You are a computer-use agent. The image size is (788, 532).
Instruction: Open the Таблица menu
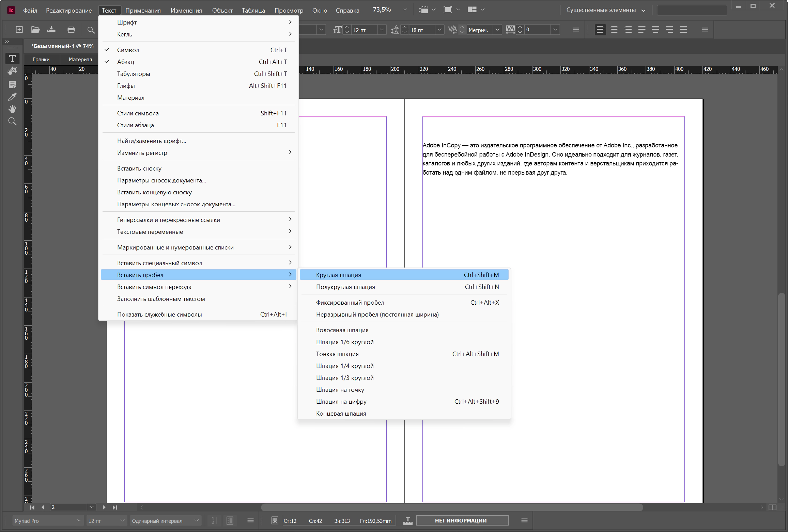point(253,11)
